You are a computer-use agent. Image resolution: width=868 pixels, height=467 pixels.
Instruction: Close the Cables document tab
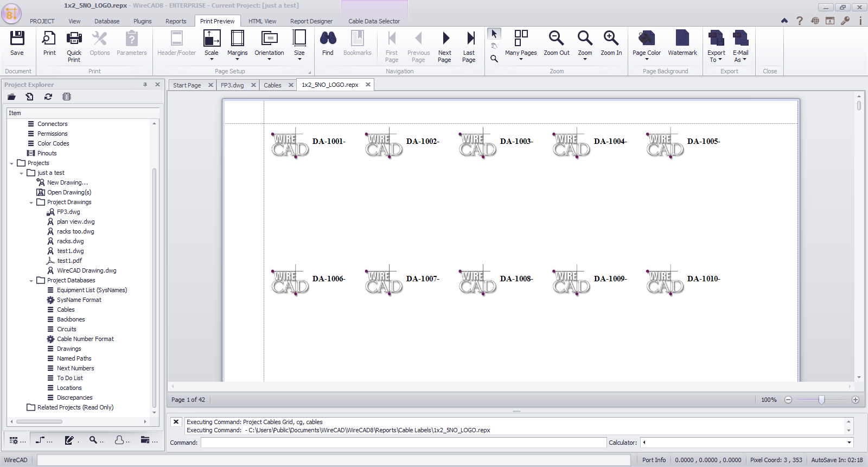tap(291, 85)
